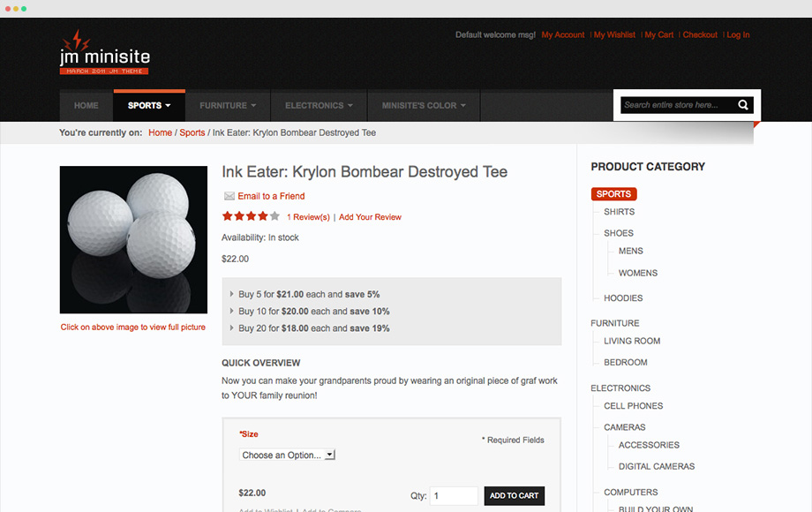Select Living Room category
This screenshot has width=812, height=512.
[x=632, y=341]
